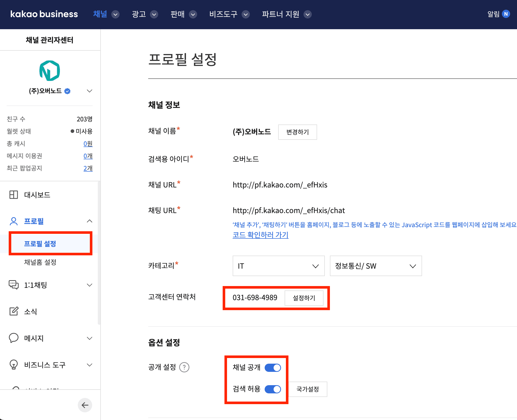Select the 비즈니스 도구 lightbulb icon
Image resolution: width=517 pixels, height=420 pixels.
coord(14,365)
